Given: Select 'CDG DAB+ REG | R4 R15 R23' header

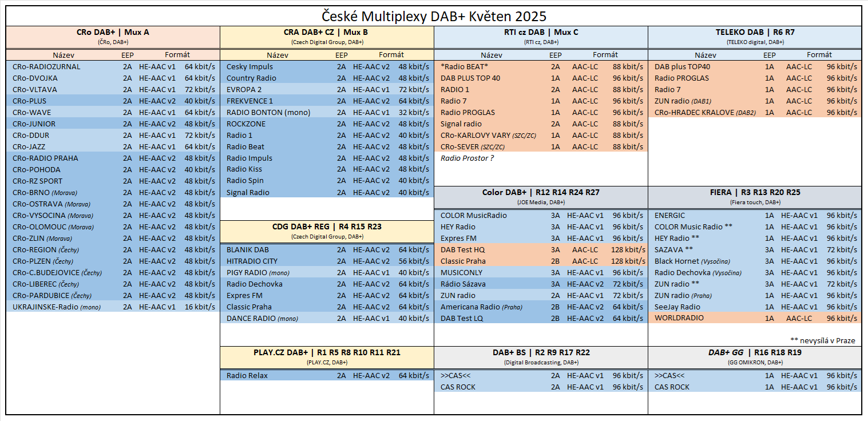Looking at the screenshot, I should (327, 227).
